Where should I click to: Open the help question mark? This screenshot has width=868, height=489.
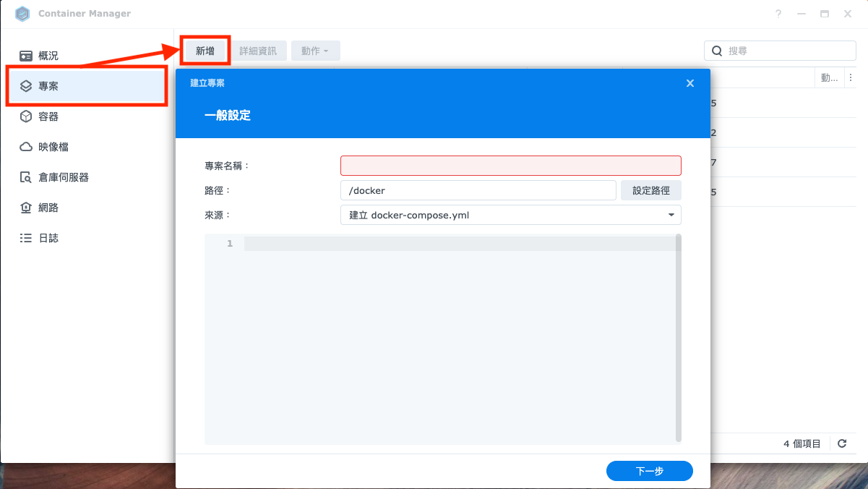778,13
